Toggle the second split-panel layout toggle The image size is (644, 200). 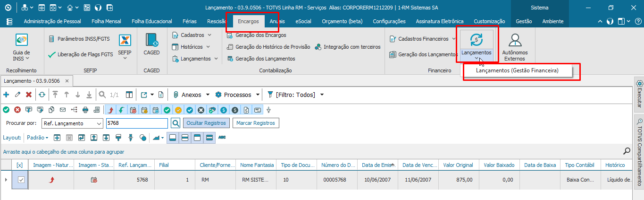(185, 138)
